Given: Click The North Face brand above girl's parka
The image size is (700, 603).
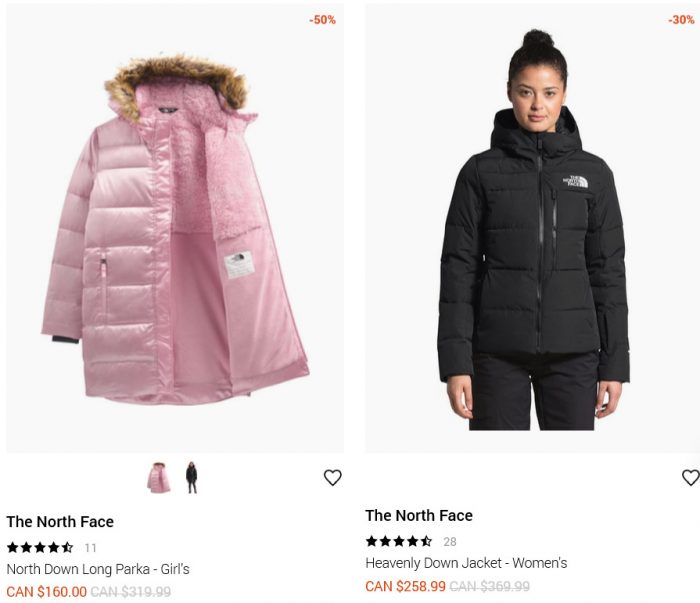Looking at the screenshot, I should click(x=60, y=521).
